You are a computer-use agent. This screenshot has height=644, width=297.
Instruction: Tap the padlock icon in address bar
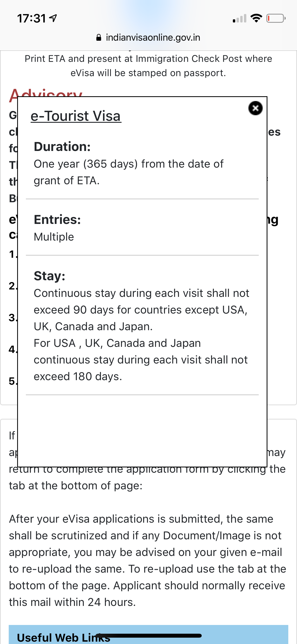tap(99, 38)
